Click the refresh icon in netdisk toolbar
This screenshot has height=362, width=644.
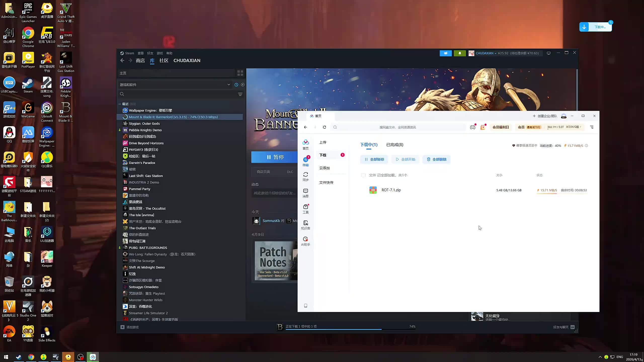click(x=325, y=127)
